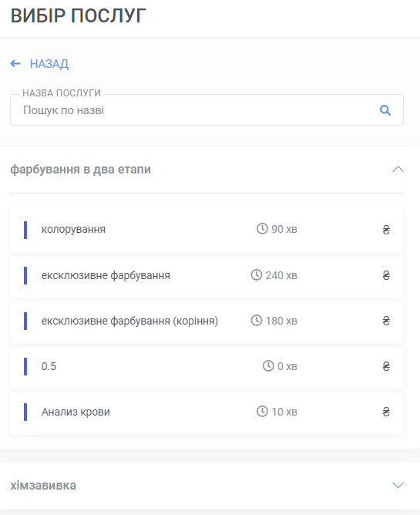The width and height of the screenshot is (420, 515).
Task: Select ексклюзивне фарбування (коріння) service
Action: pyautogui.click(x=207, y=321)
